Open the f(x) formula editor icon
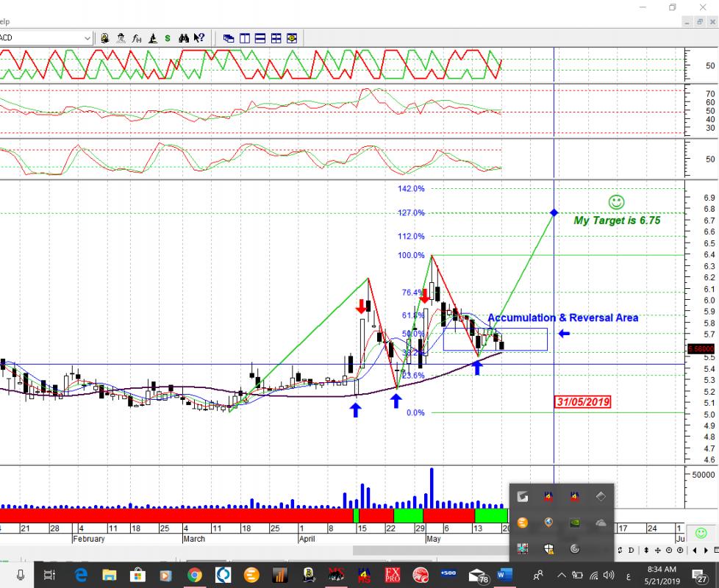 137,38
